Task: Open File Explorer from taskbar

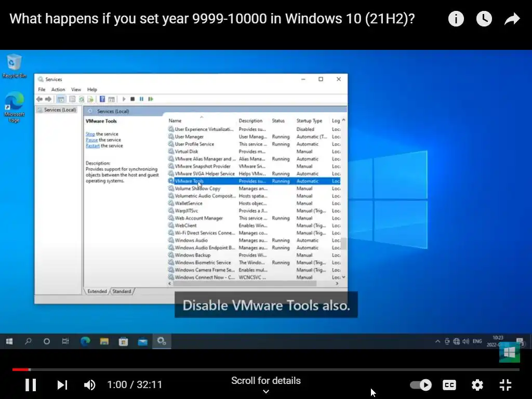Action: click(104, 341)
